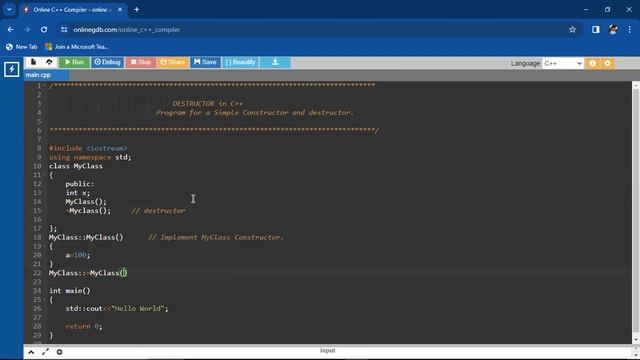
Task: Share the code using Share button
Action: (173, 62)
